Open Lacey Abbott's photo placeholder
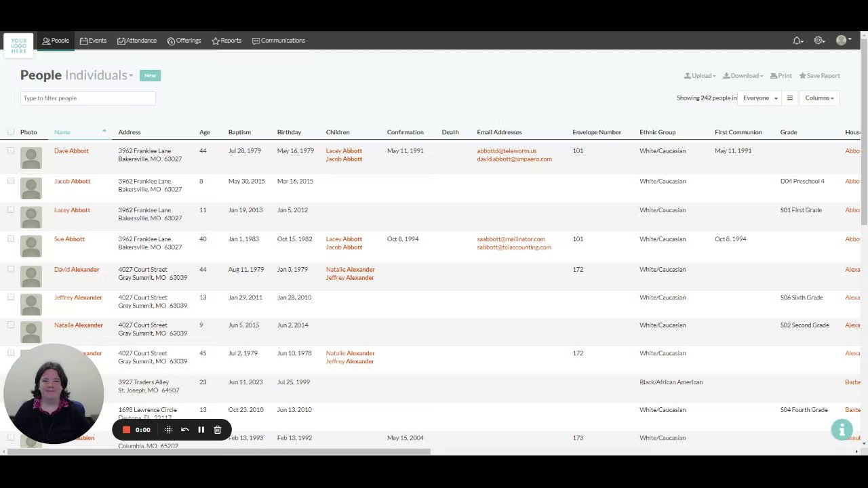The width and height of the screenshot is (868, 488). tap(31, 217)
